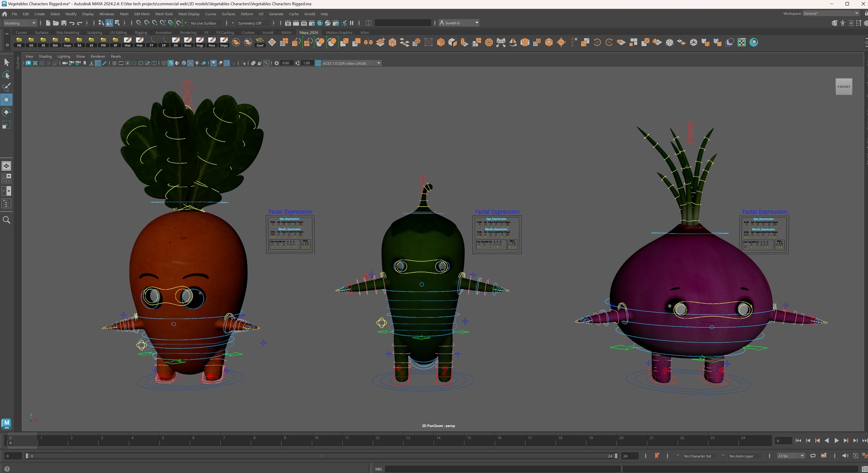Open the Symmetry Off dropdown arrow
The height and width of the screenshot is (473, 868).
pos(233,23)
